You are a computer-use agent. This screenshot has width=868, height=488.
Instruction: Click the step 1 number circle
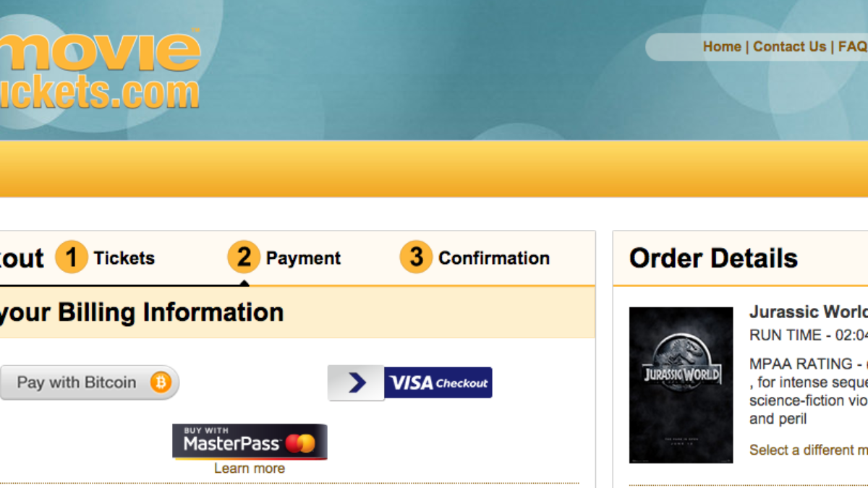[72, 257]
